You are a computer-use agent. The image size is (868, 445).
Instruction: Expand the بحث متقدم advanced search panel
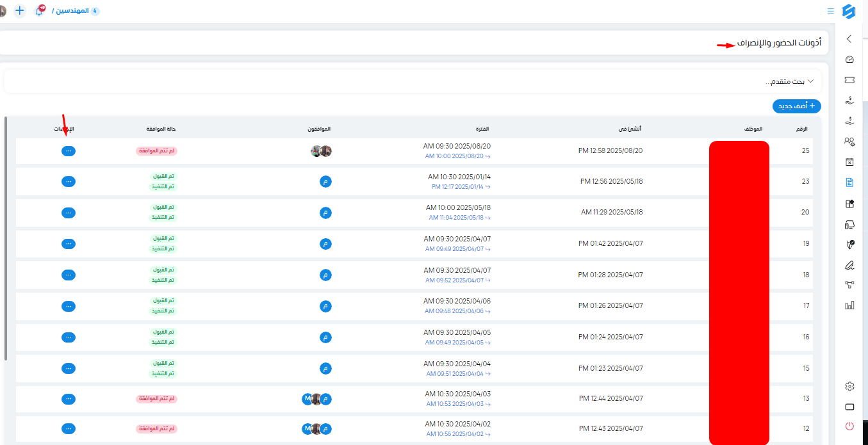(413, 82)
